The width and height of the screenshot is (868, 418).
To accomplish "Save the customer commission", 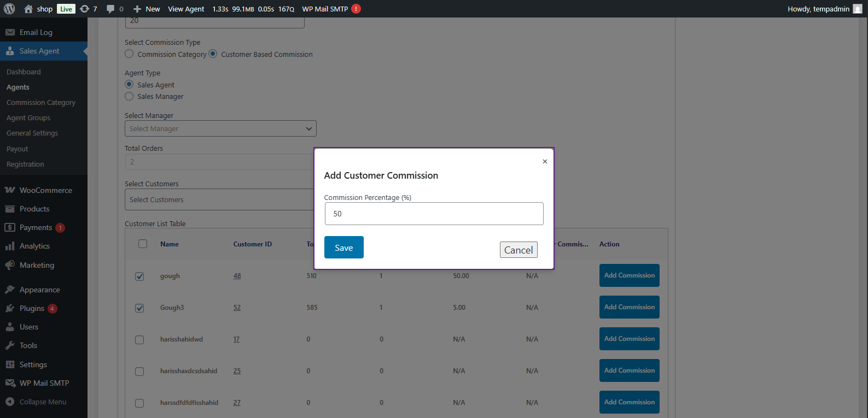I will 343,248.
